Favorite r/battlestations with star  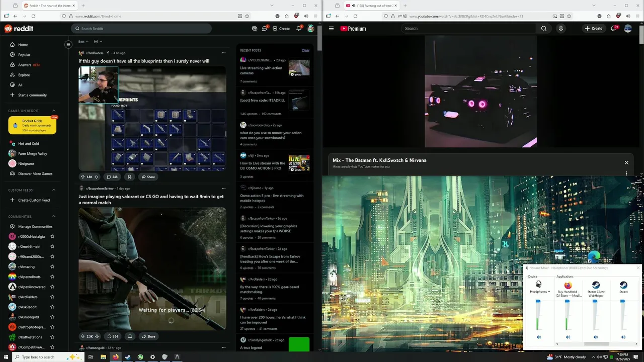click(x=52, y=337)
